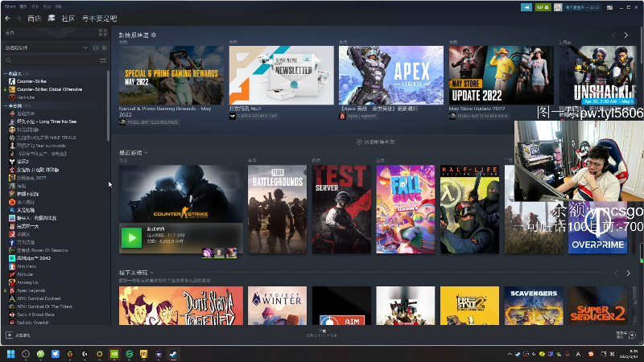Open Half-Life Counter-Strike game cover

(x=469, y=209)
